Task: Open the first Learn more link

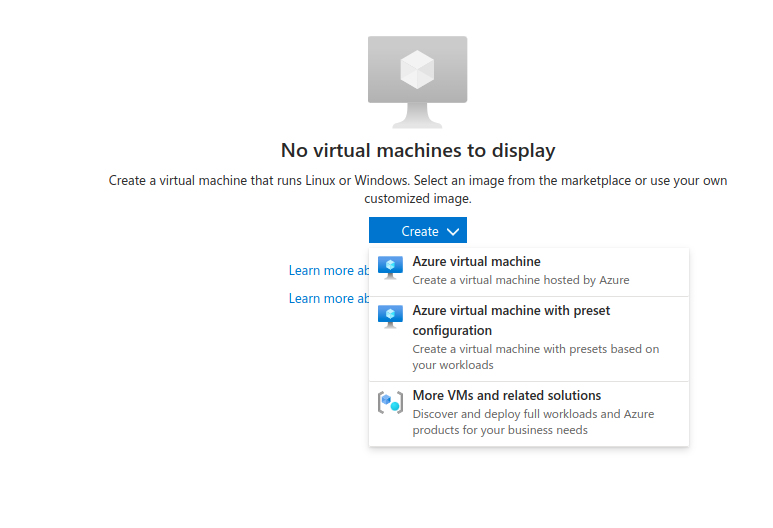Action: coord(329,270)
